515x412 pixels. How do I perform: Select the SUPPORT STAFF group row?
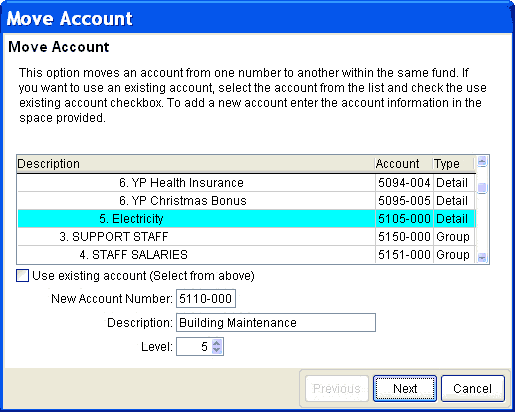pyautogui.click(x=246, y=237)
